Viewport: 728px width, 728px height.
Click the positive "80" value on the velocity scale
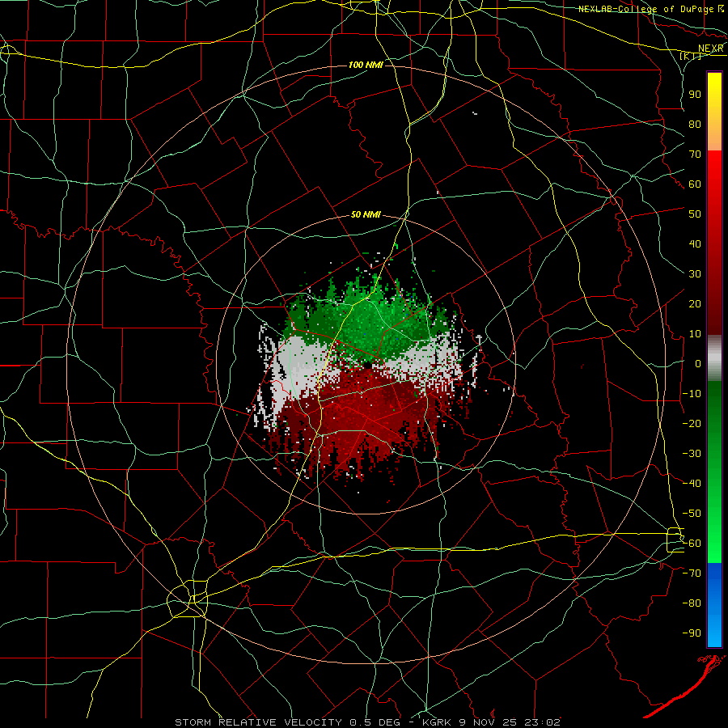tap(695, 124)
